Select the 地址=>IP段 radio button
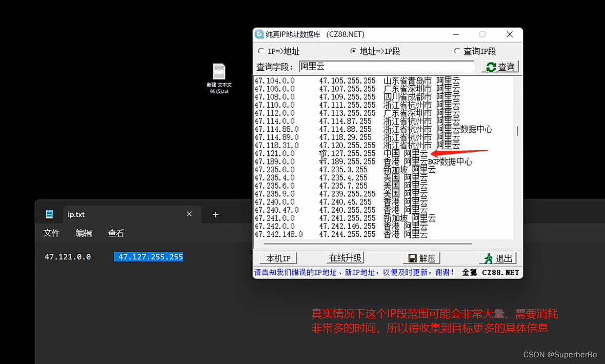605x364 pixels. (x=353, y=51)
